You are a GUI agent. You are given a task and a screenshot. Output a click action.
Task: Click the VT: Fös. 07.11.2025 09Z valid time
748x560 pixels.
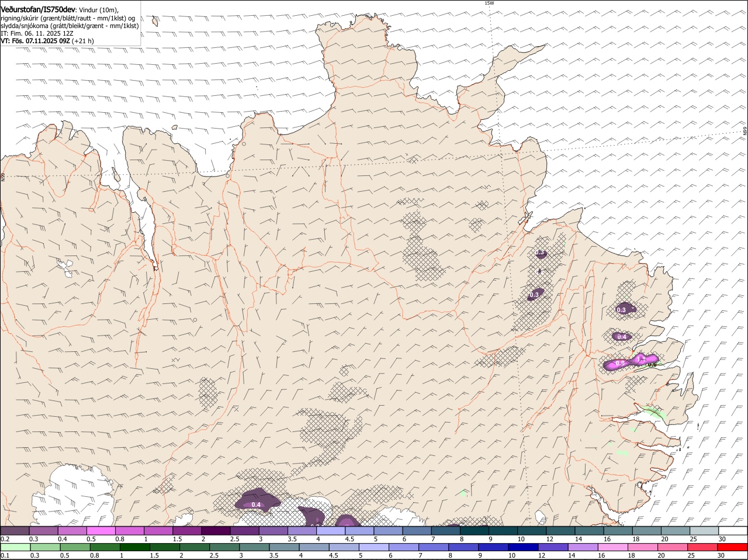point(47,41)
